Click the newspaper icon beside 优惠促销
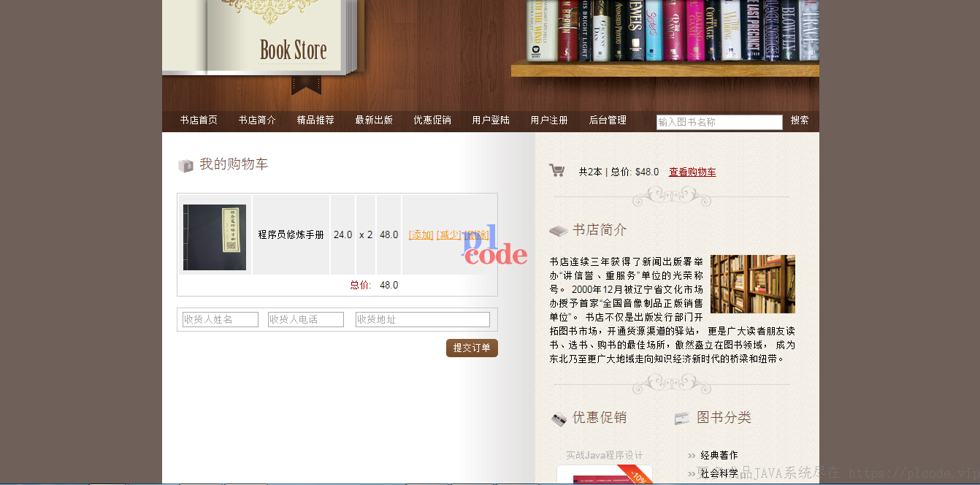Screen dimensions: 980x485 point(559,419)
